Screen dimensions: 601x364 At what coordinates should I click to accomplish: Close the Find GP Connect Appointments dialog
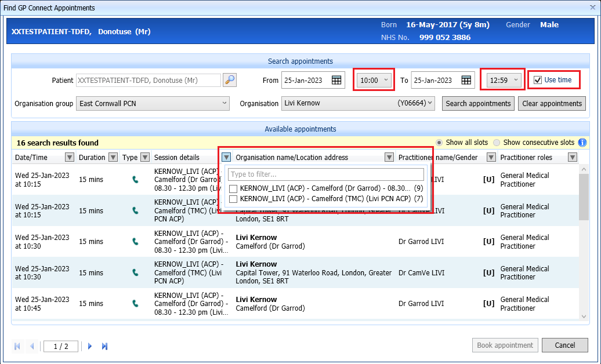(592, 8)
